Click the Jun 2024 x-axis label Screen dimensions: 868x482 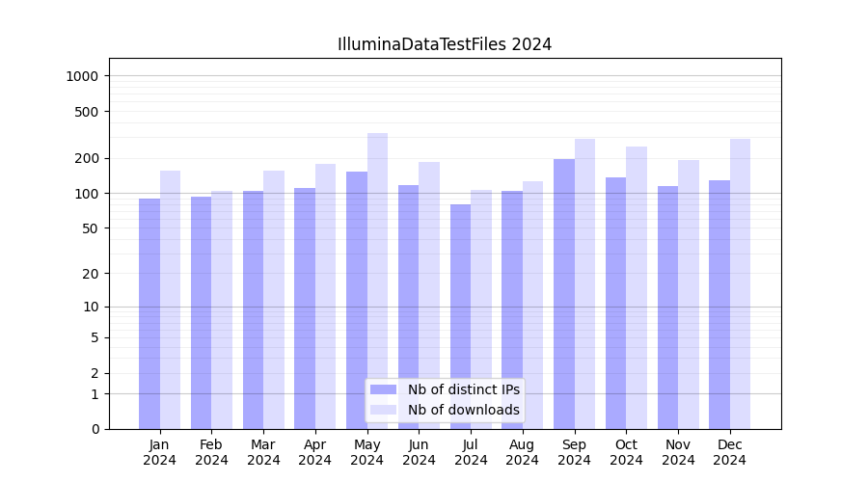click(419, 452)
